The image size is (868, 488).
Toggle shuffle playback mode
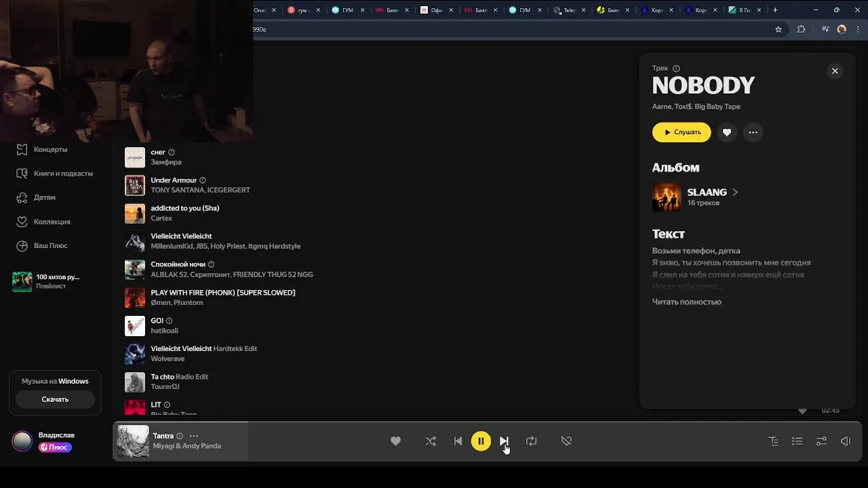coord(431,441)
